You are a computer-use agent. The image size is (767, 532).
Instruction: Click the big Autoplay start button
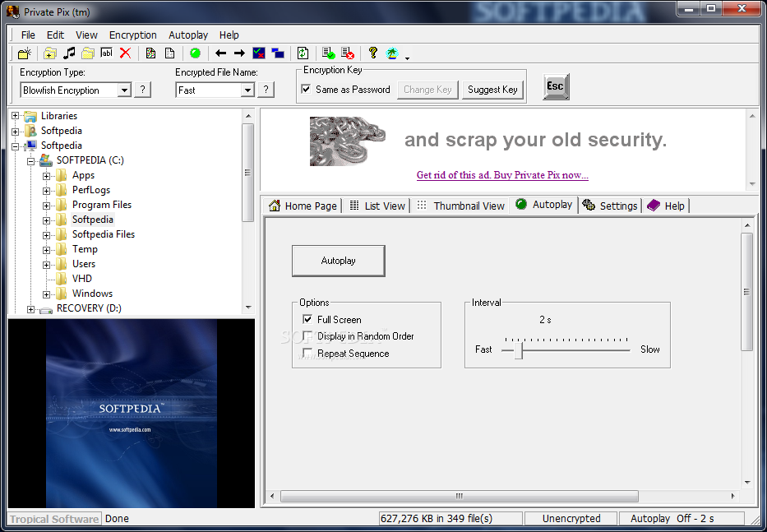[339, 261]
